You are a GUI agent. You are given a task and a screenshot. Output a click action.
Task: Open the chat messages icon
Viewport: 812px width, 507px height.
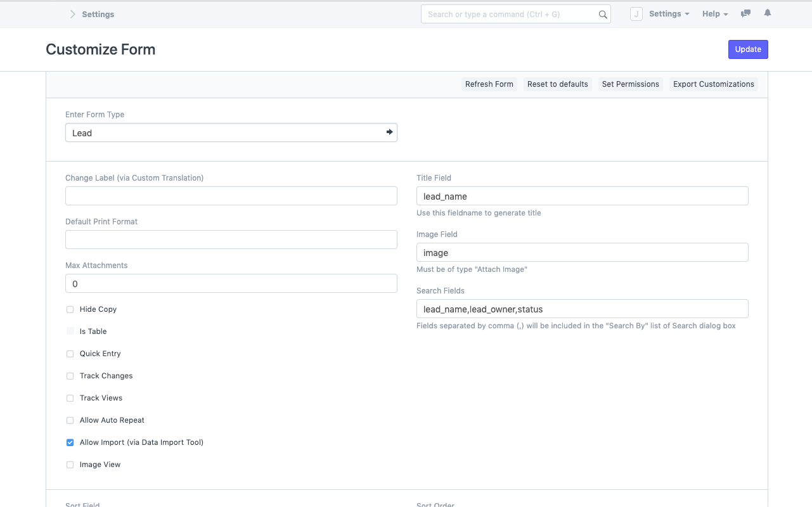(x=745, y=13)
